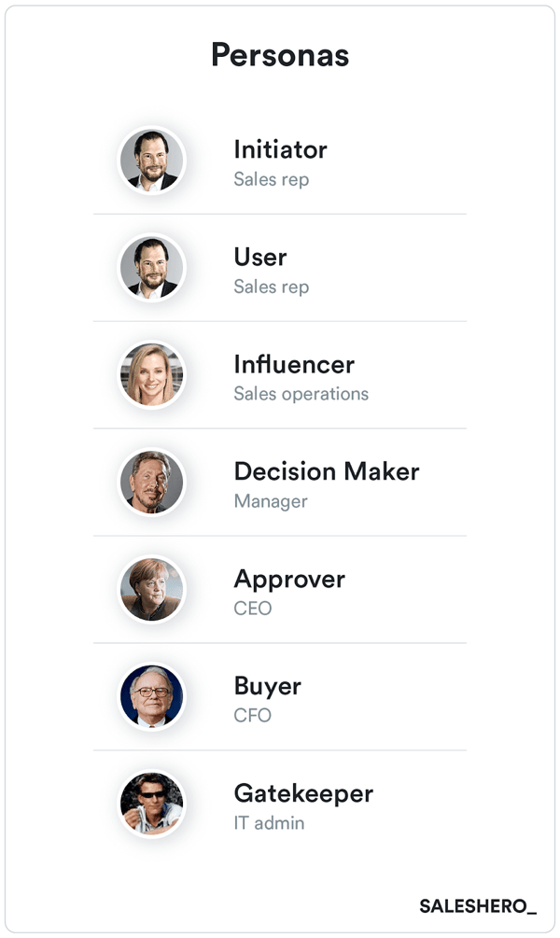Click the Gatekeeper avatar with sunglasses

coord(152,805)
